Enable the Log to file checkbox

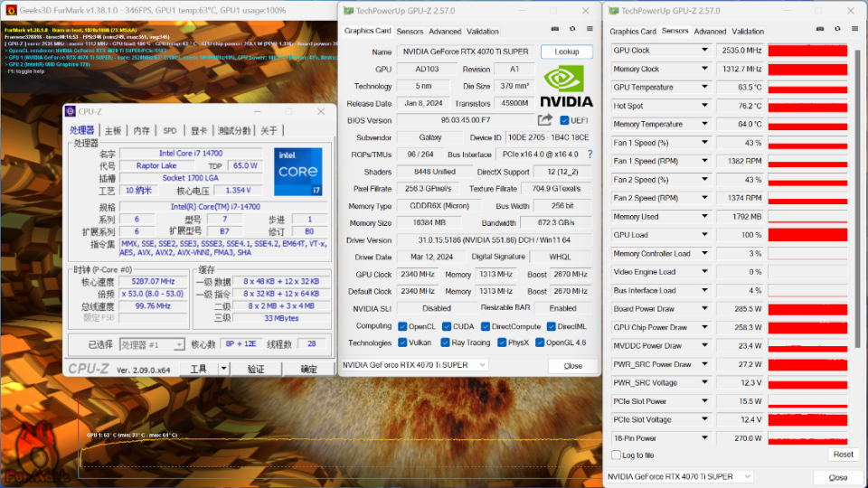tap(617, 455)
